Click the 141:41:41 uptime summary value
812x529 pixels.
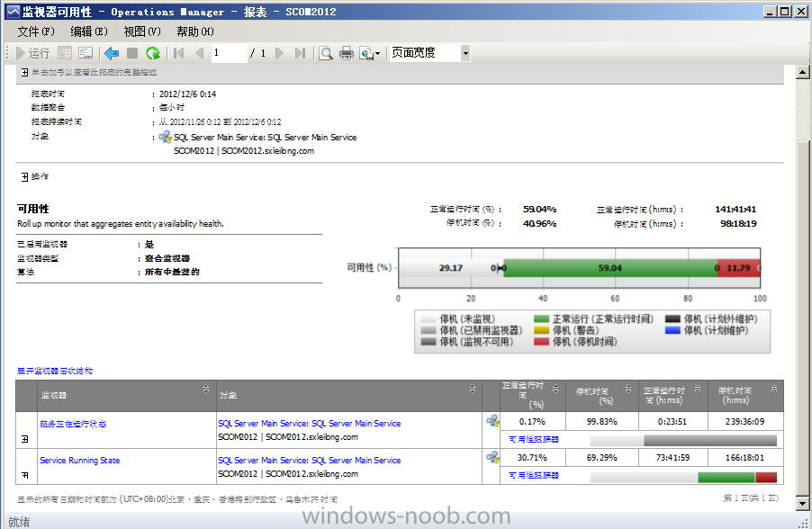(735, 209)
